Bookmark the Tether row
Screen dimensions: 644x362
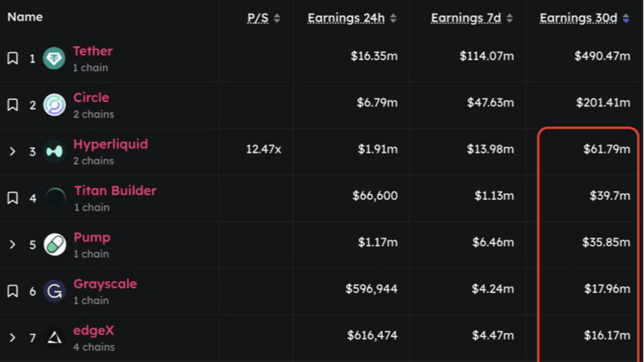(x=13, y=58)
